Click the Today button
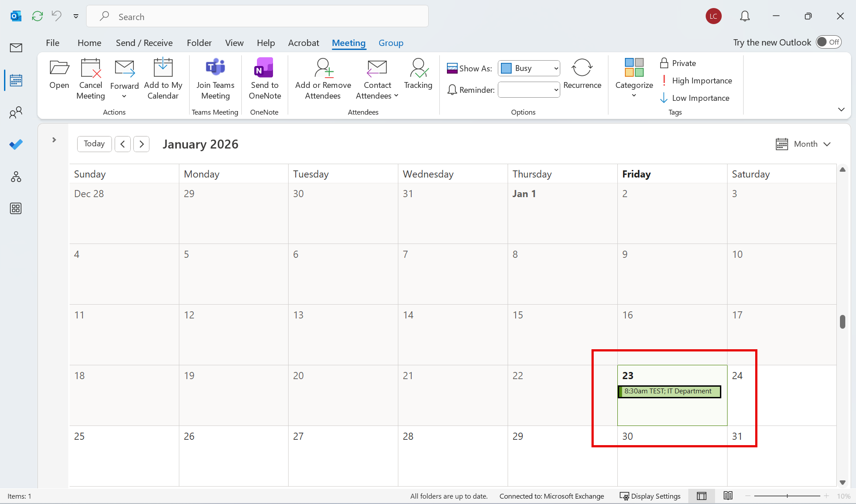856x504 pixels. pyautogui.click(x=94, y=144)
